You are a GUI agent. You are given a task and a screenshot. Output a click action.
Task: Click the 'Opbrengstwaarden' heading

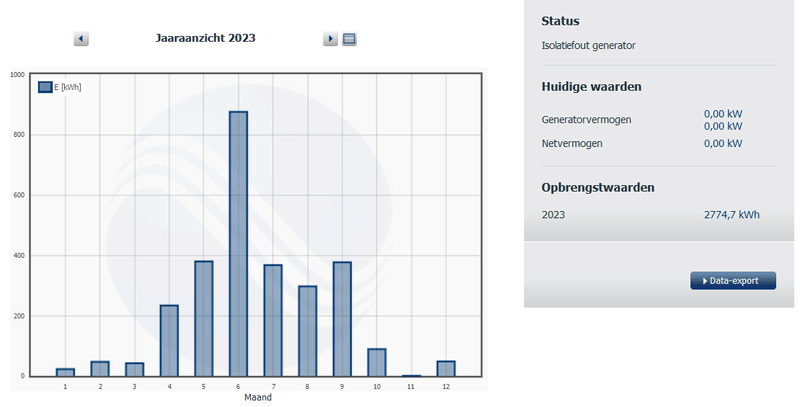point(598,188)
